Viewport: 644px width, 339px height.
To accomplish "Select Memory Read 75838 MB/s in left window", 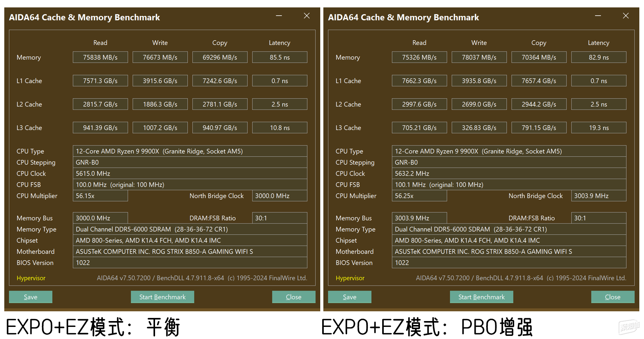I will point(100,57).
